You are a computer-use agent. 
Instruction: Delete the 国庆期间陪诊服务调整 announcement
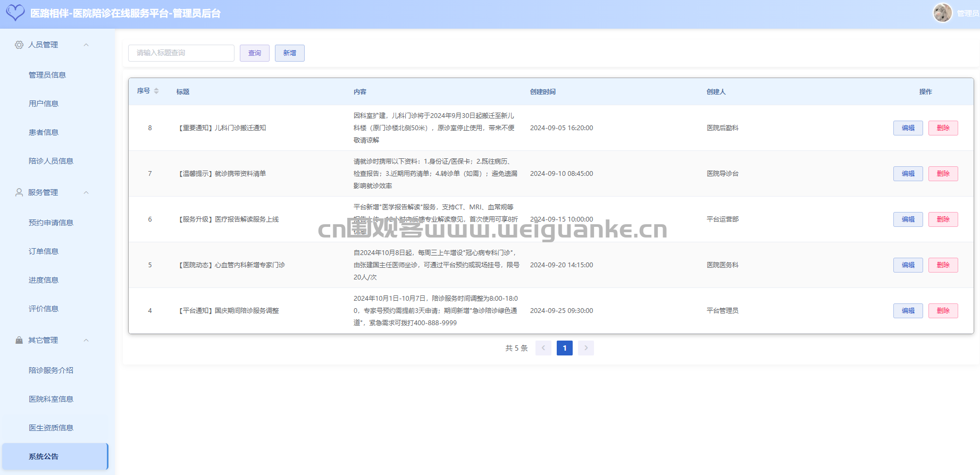(943, 311)
